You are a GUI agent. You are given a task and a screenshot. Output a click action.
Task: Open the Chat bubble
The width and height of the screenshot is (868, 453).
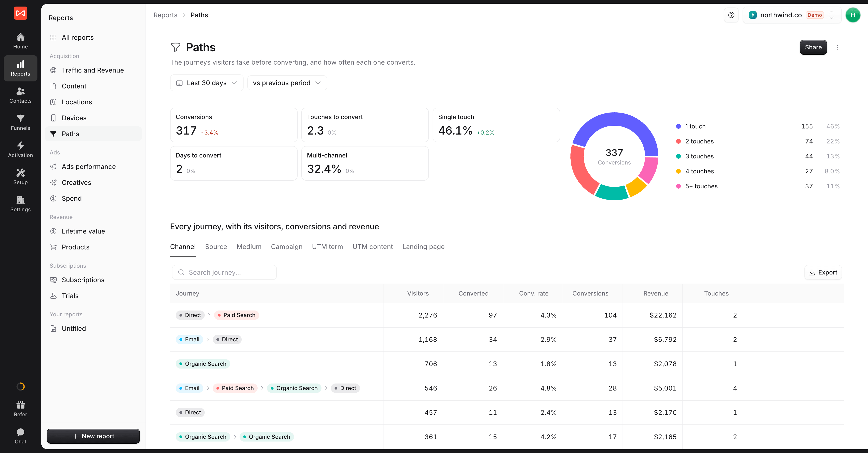point(20,436)
